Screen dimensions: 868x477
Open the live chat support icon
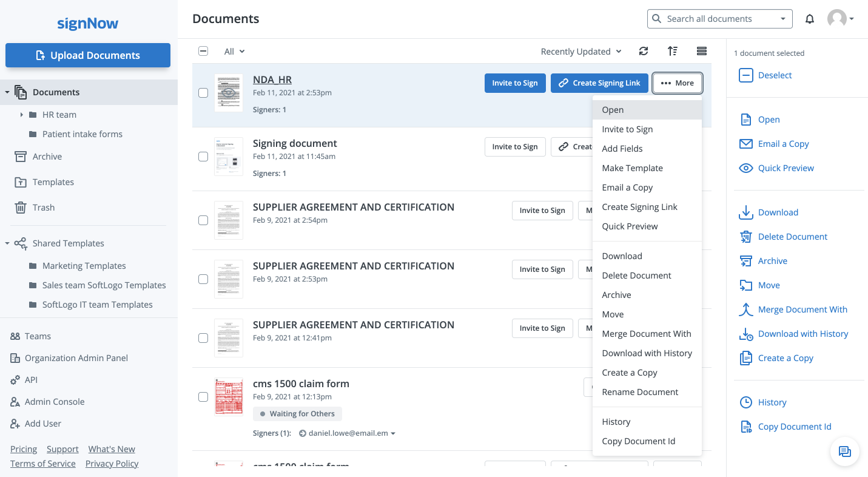click(x=844, y=451)
